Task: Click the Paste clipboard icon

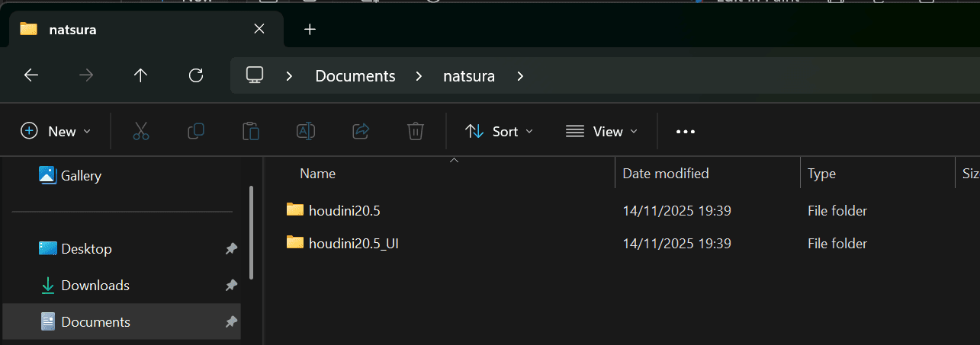Action: click(x=251, y=131)
